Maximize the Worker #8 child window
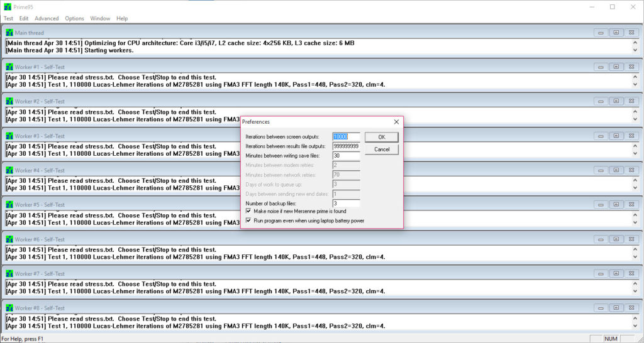This screenshot has height=343, width=644. pos(616,308)
